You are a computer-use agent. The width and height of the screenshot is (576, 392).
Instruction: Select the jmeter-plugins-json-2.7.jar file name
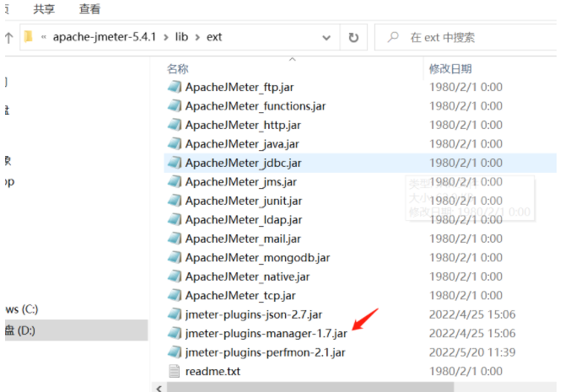click(x=254, y=315)
